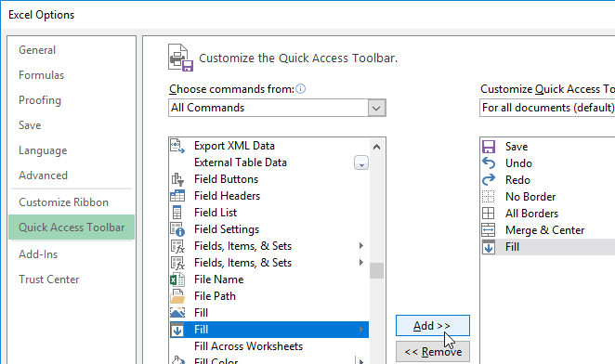This screenshot has width=615, height=364.
Task: Open the For all documents dropdown
Action: [x=547, y=108]
